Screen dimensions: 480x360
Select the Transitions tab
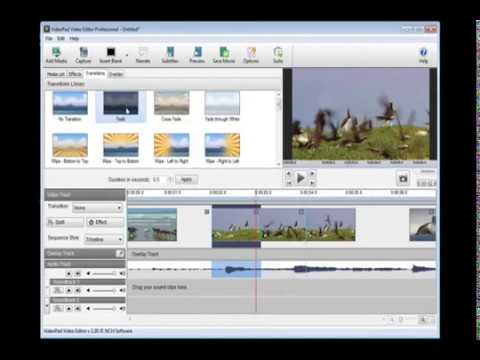(95, 73)
